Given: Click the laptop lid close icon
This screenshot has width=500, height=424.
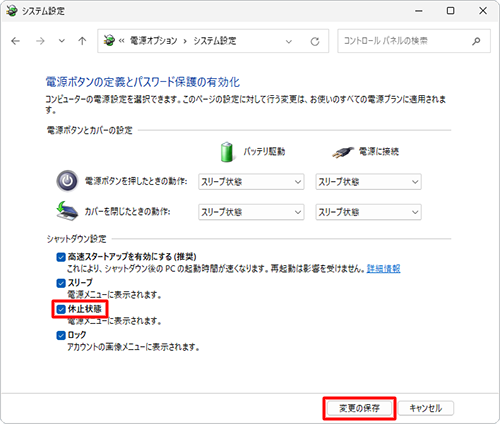Looking at the screenshot, I should click(67, 211).
